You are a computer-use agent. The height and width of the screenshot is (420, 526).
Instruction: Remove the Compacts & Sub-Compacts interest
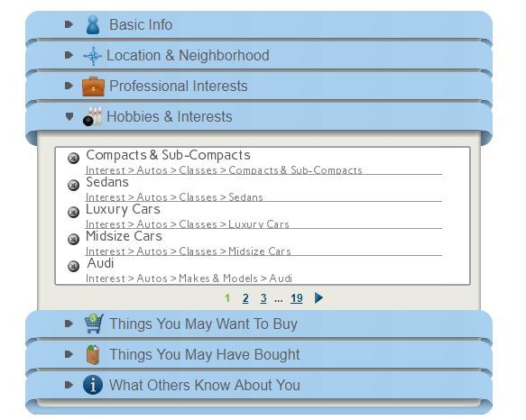(73, 158)
